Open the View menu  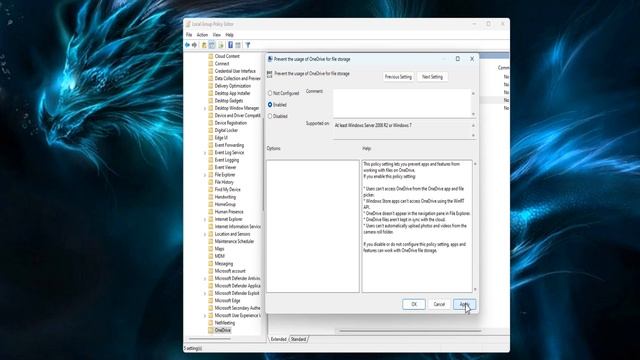click(216, 35)
